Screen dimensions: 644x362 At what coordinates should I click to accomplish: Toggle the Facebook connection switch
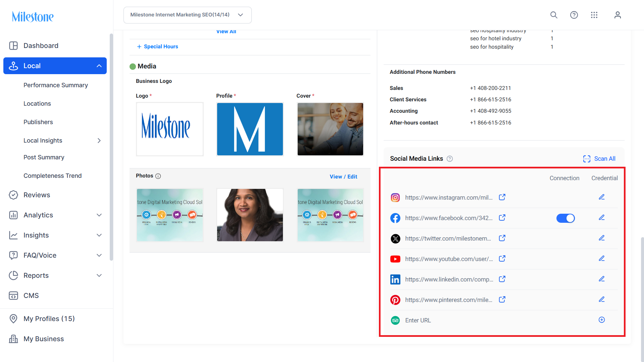pyautogui.click(x=565, y=218)
